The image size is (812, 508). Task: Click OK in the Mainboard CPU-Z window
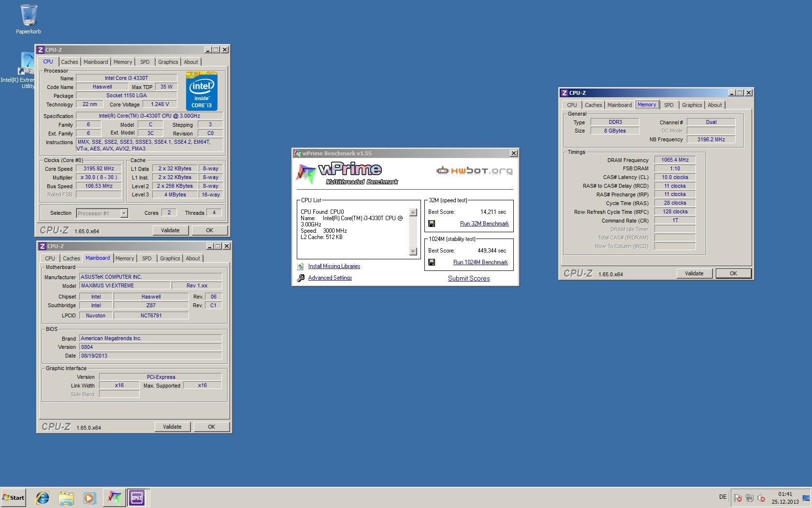[x=212, y=427]
